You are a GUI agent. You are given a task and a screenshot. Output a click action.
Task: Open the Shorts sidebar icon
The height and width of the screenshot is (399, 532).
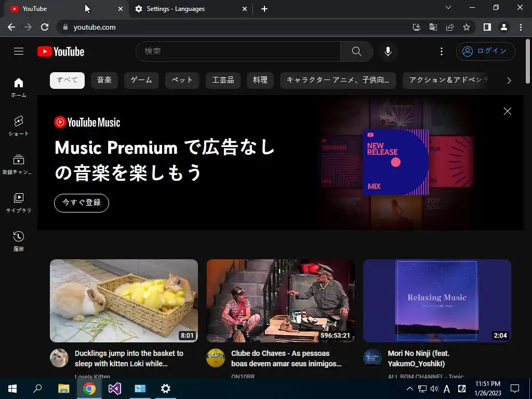coord(19,126)
